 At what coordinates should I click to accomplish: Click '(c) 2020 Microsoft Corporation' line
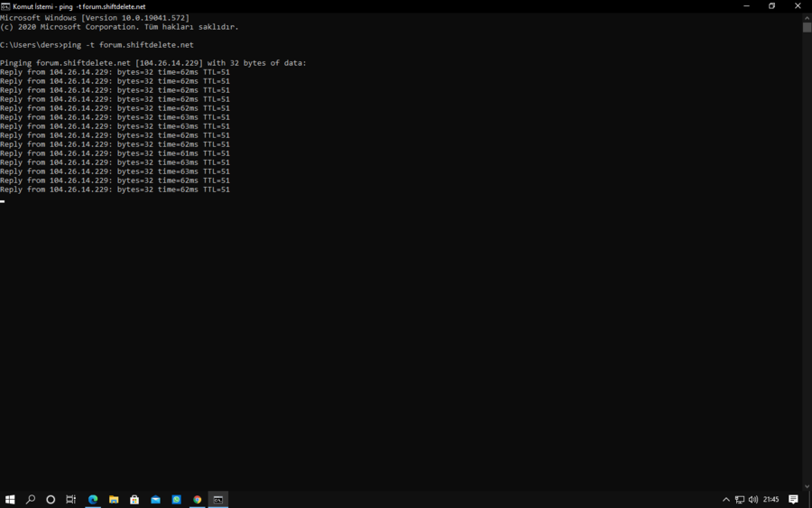pyautogui.click(x=119, y=27)
